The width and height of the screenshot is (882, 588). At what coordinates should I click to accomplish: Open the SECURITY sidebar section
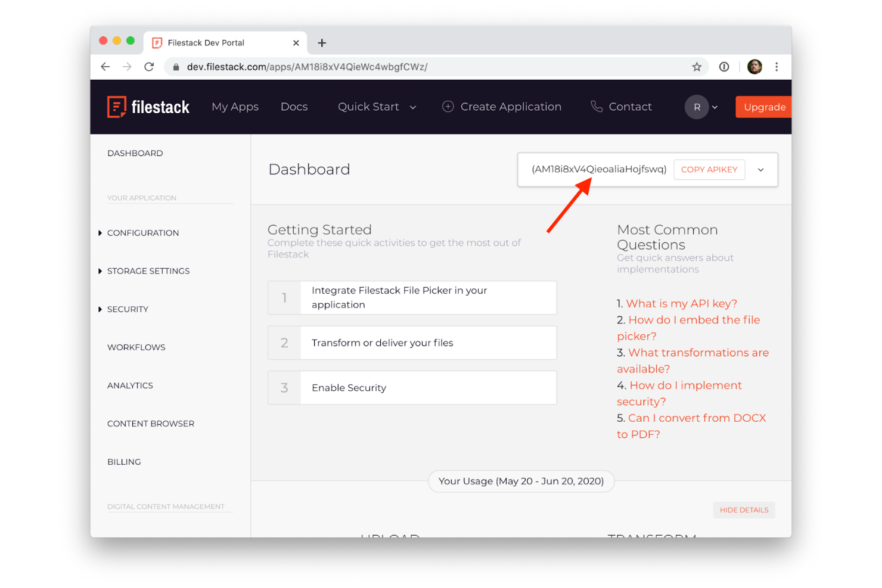coord(128,309)
